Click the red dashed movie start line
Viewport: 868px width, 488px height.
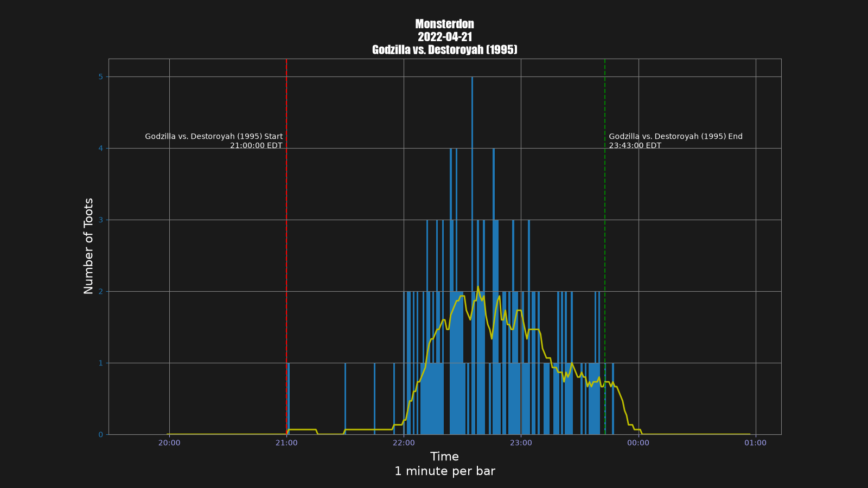[x=286, y=247]
